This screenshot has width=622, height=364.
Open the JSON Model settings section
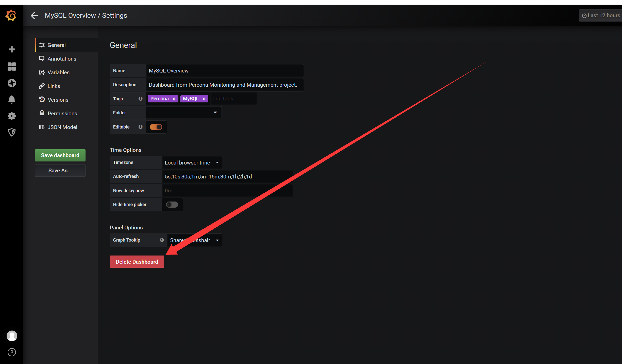click(x=66, y=127)
